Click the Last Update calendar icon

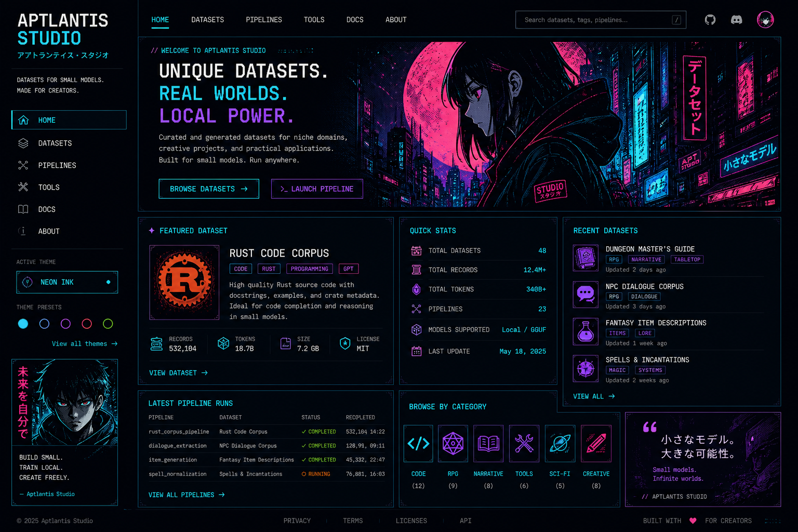click(x=417, y=351)
